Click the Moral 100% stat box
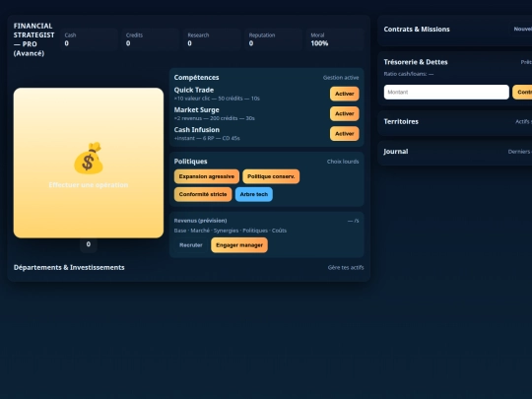 point(335,39)
